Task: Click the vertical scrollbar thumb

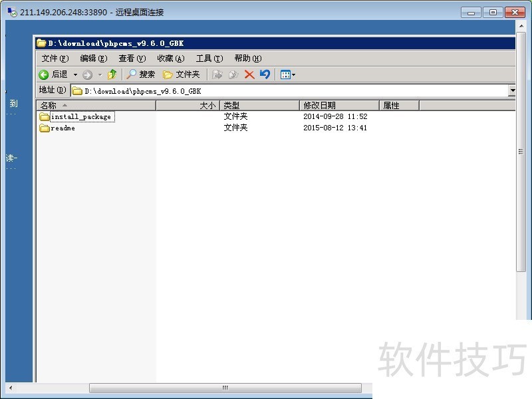Action: click(x=521, y=152)
